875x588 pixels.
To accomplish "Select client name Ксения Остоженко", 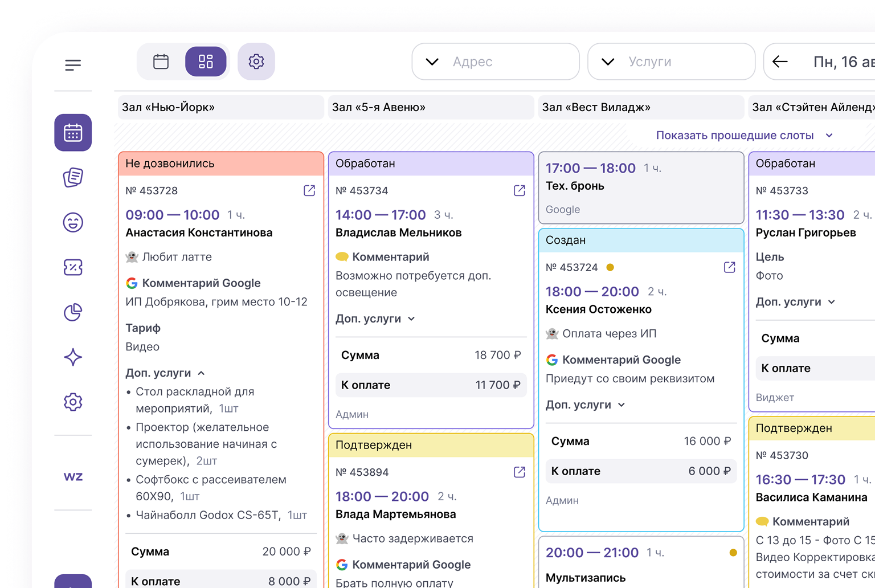I will coord(599,309).
